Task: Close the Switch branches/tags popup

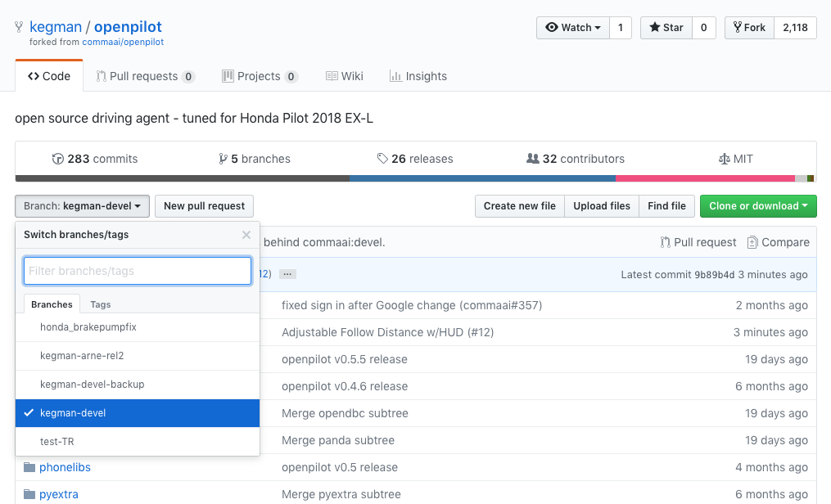Action: 246,235
